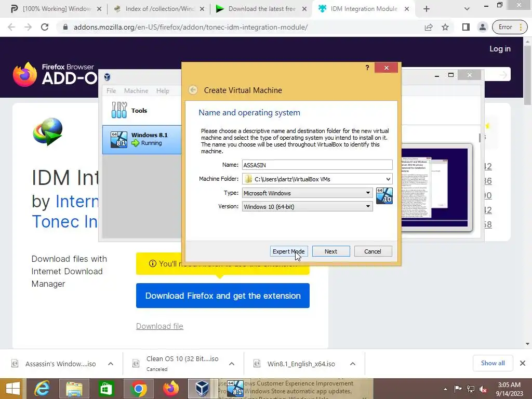Click the Windows 10 OS type icon
532x399 pixels.
click(384, 196)
